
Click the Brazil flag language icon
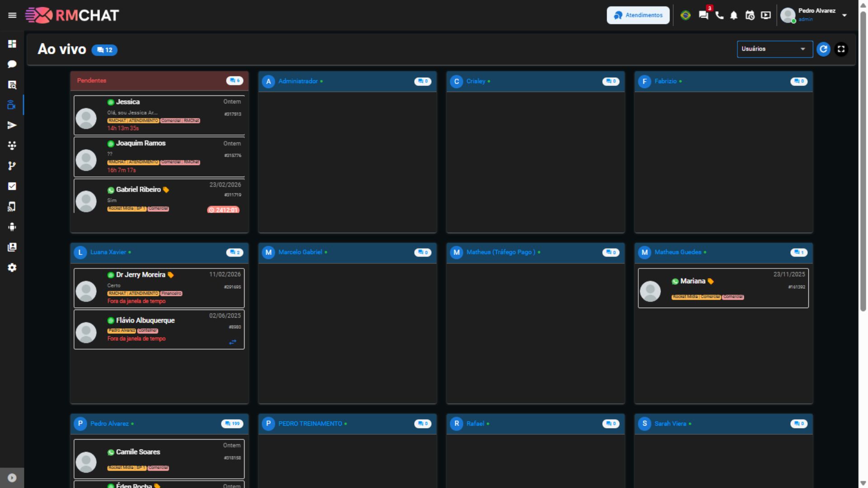(x=685, y=15)
